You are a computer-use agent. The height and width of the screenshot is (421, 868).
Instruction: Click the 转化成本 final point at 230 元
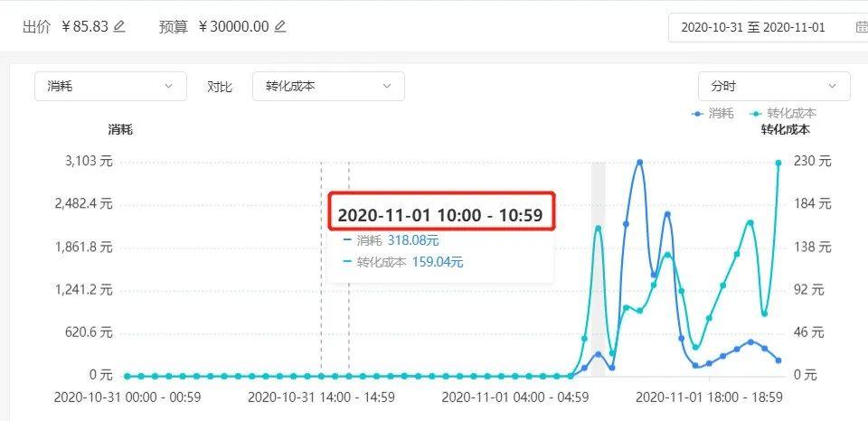778,163
